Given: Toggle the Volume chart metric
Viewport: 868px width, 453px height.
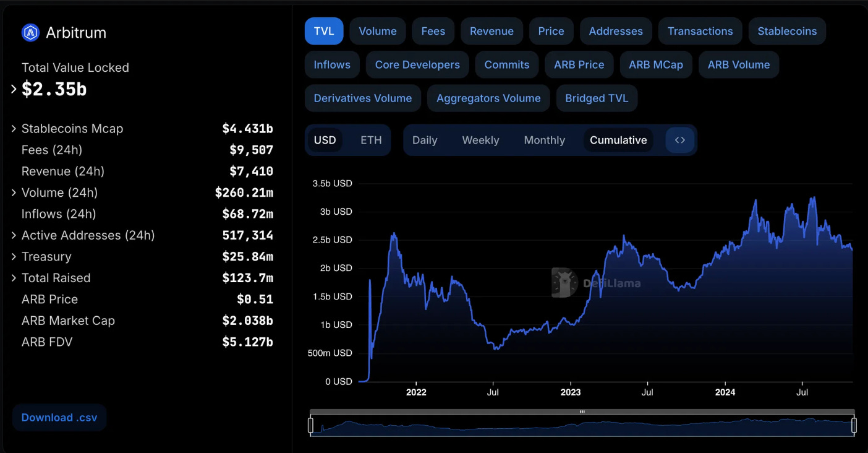Looking at the screenshot, I should [x=378, y=31].
